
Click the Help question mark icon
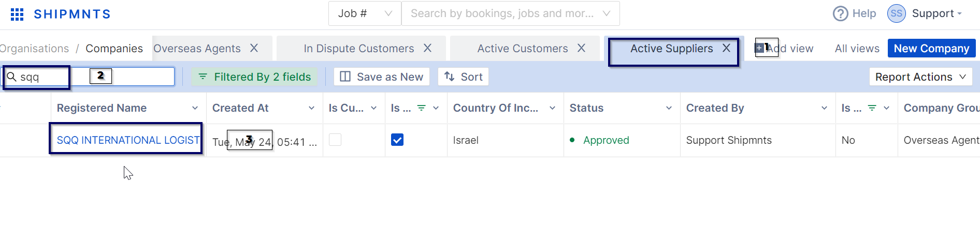tap(840, 13)
